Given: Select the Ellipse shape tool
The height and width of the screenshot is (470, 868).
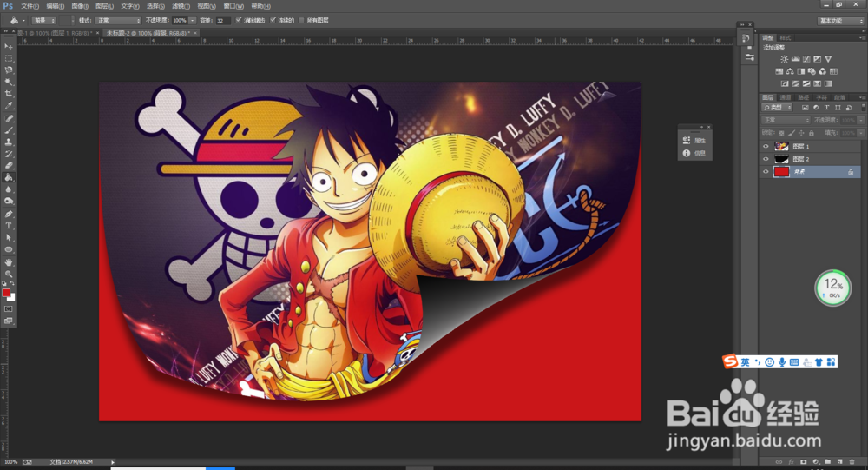Looking at the screenshot, I should point(9,249).
